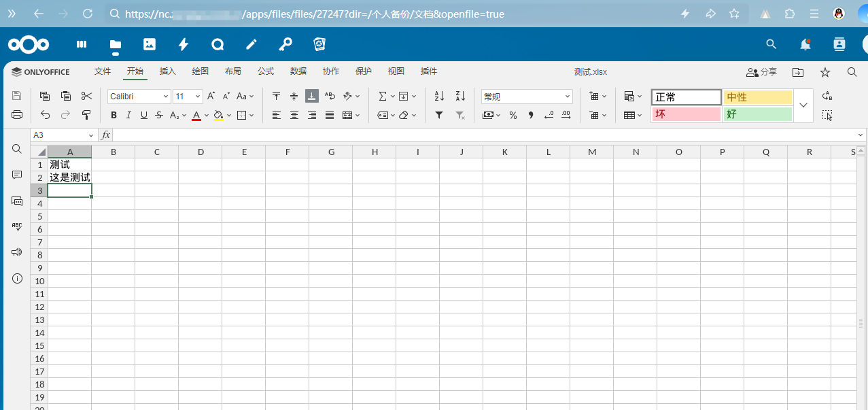Viewport: 868px width, 410px height.
Task: Open the Calibri font name dropdown
Action: (x=139, y=97)
